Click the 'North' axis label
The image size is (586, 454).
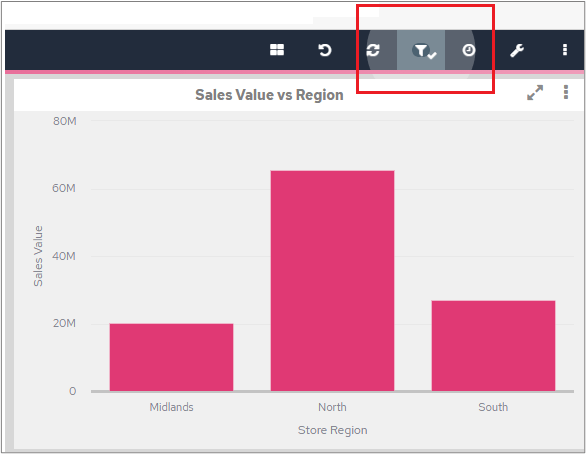click(x=332, y=407)
